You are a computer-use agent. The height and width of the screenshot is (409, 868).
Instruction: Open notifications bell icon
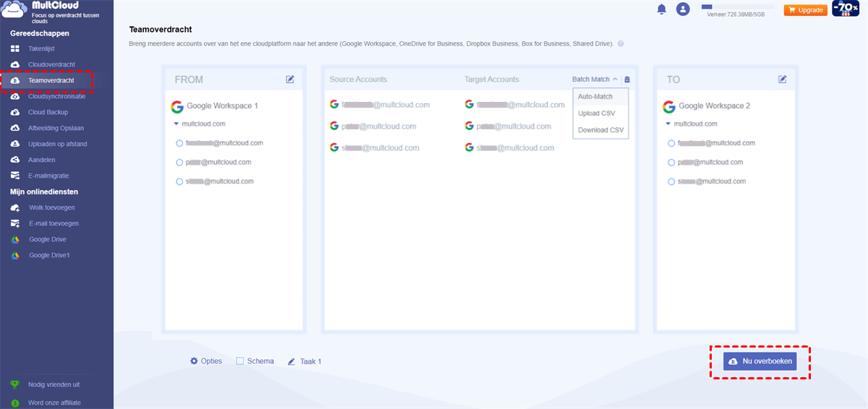tap(661, 9)
